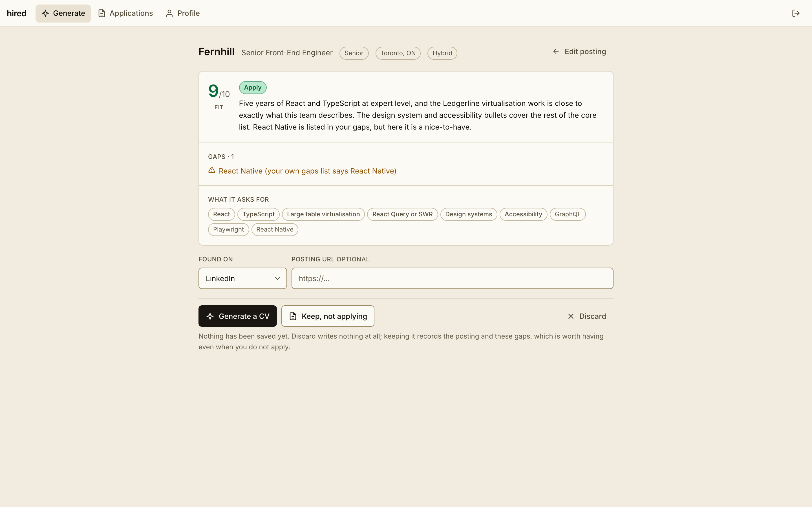The height and width of the screenshot is (507, 812).
Task: Click the logout icon in the top right
Action: coord(796,14)
